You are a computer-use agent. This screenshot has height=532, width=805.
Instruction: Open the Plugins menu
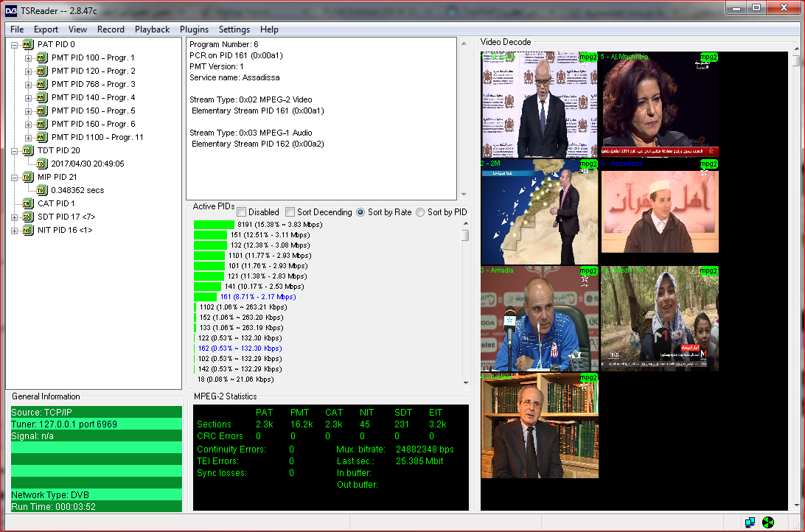(194, 29)
